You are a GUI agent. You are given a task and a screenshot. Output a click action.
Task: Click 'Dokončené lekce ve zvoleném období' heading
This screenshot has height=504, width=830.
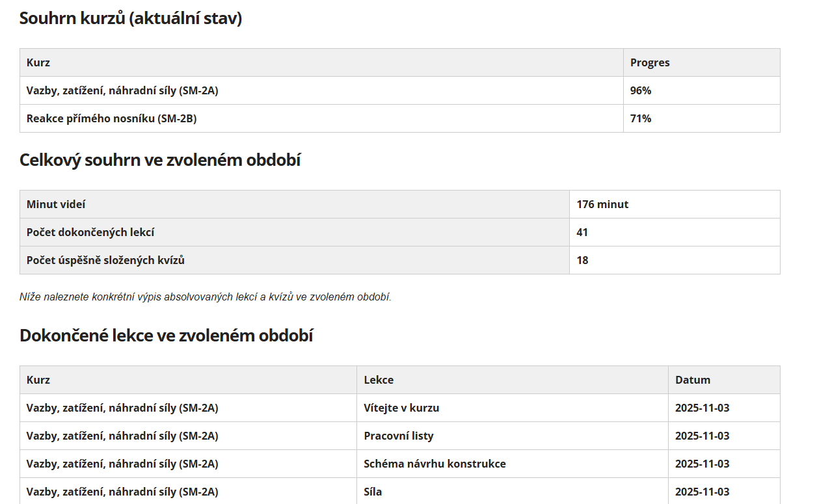[167, 336]
